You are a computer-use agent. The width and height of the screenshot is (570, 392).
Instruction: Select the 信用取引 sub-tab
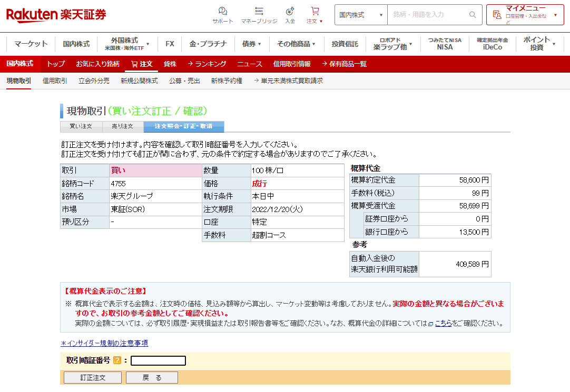pos(55,81)
